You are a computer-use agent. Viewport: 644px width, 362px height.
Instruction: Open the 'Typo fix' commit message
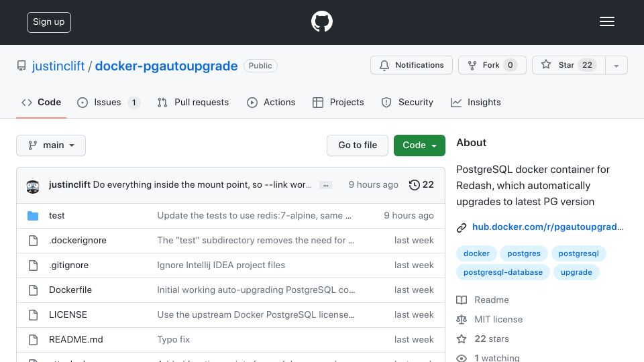click(x=173, y=339)
